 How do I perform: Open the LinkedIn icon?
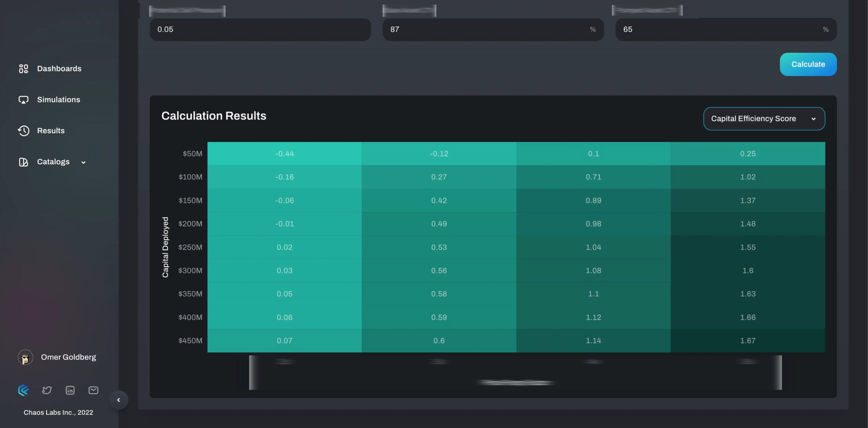coord(70,390)
